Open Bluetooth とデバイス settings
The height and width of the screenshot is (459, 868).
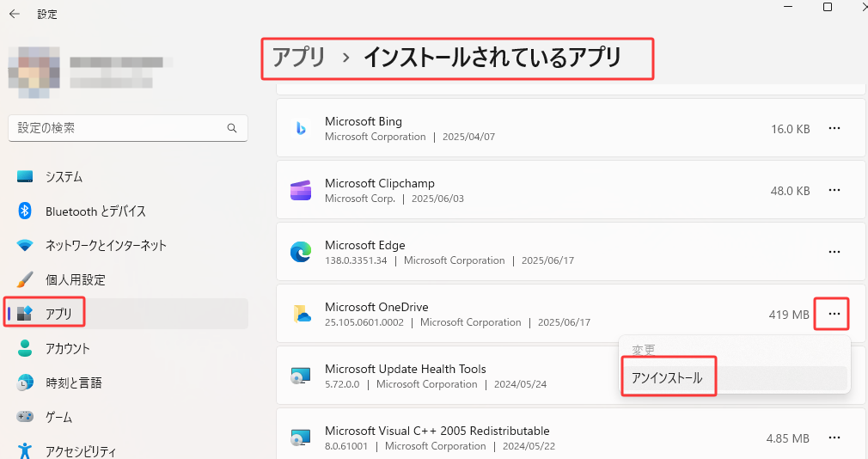pos(128,211)
